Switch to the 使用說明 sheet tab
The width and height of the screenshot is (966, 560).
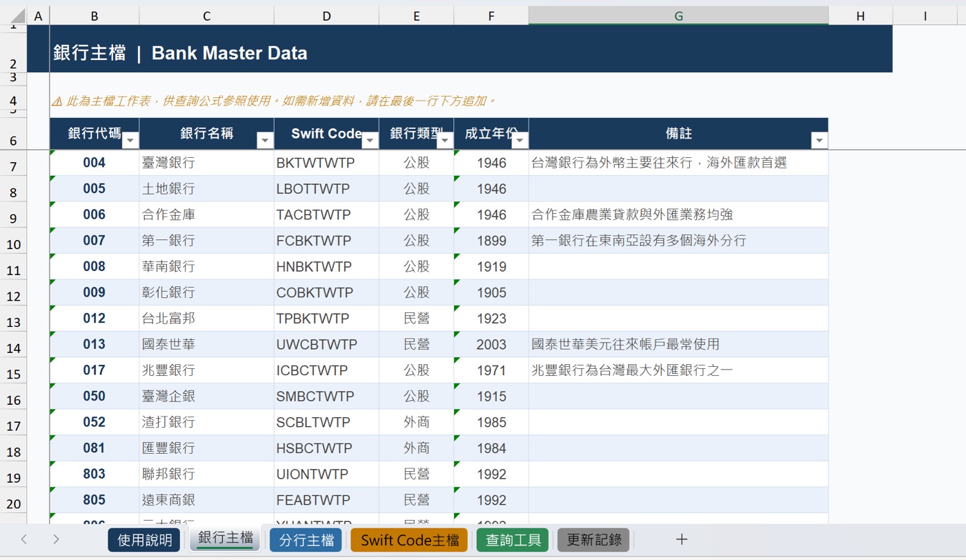[x=144, y=540]
